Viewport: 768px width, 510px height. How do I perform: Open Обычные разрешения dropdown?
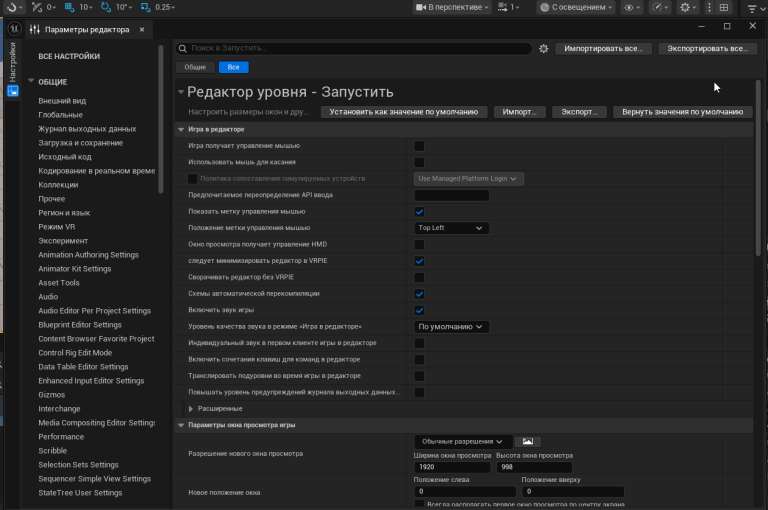point(463,441)
